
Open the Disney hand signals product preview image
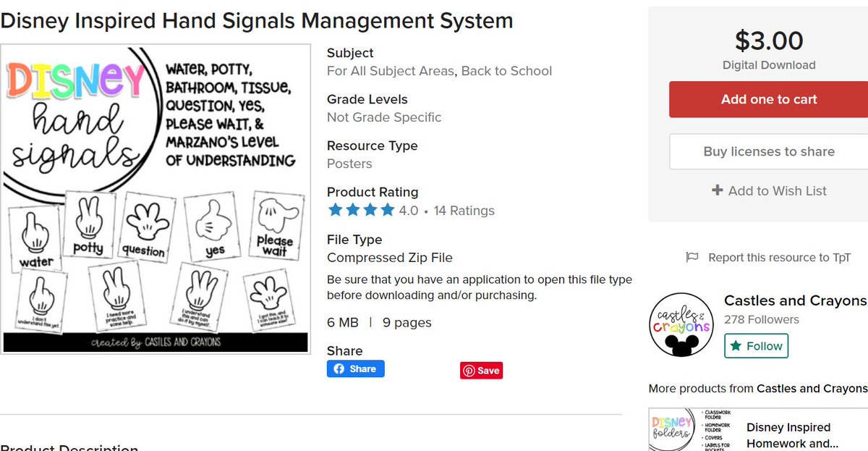(156, 199)
